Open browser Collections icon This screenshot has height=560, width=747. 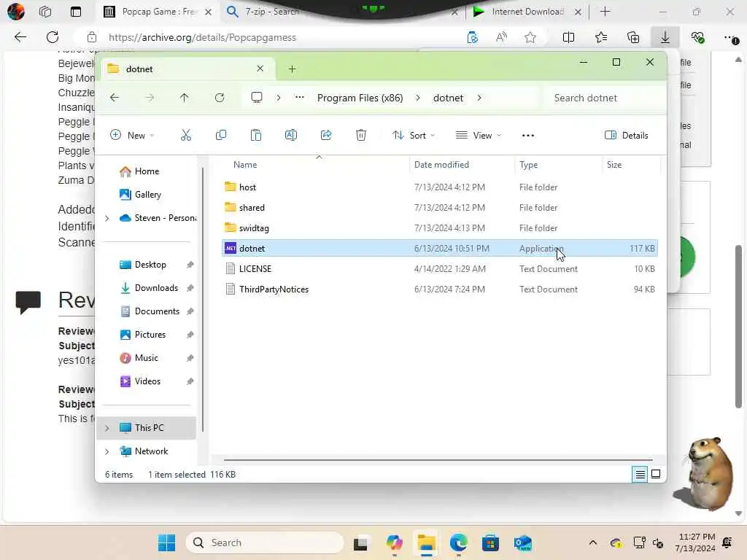[633, 38]
